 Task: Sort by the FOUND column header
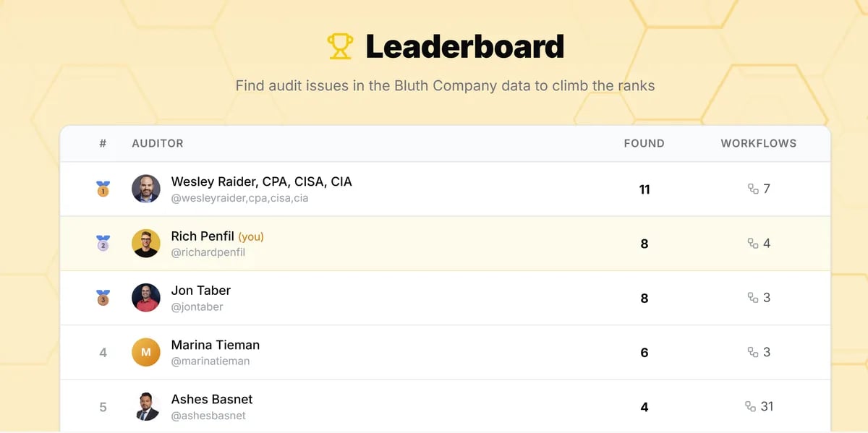point(644,143)
